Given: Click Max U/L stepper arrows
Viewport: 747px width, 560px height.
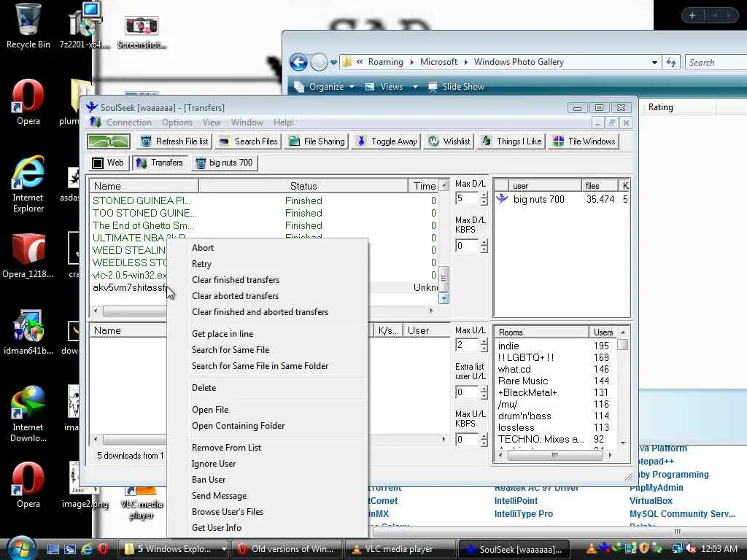Looking at the screenshot, I should click(484, 345).
